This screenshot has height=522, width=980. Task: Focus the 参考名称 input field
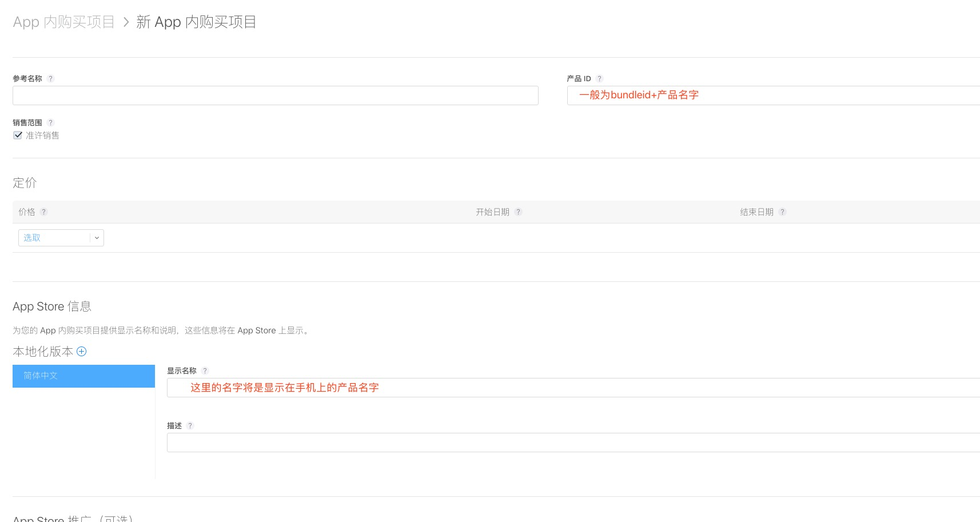pyautogui.click(x=276, y=95)
